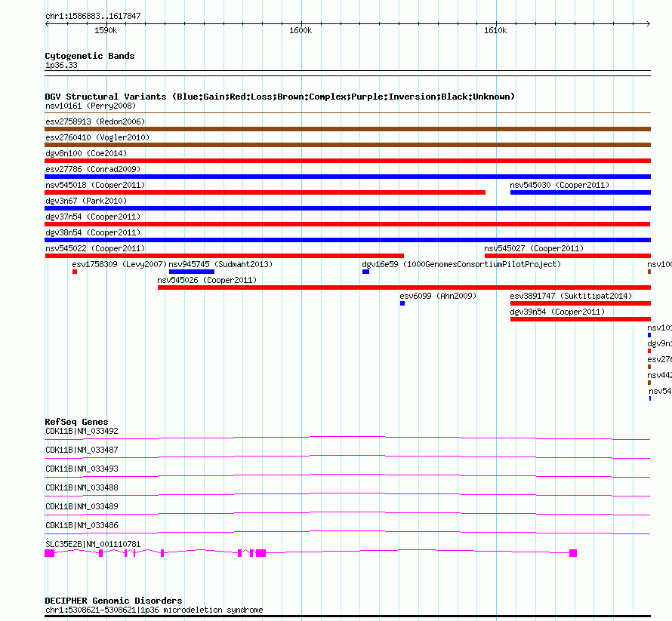
Task: Click the small red esv1758309 (Levy2007) marker
Action: pyautogui.click(x=75, y=272)
